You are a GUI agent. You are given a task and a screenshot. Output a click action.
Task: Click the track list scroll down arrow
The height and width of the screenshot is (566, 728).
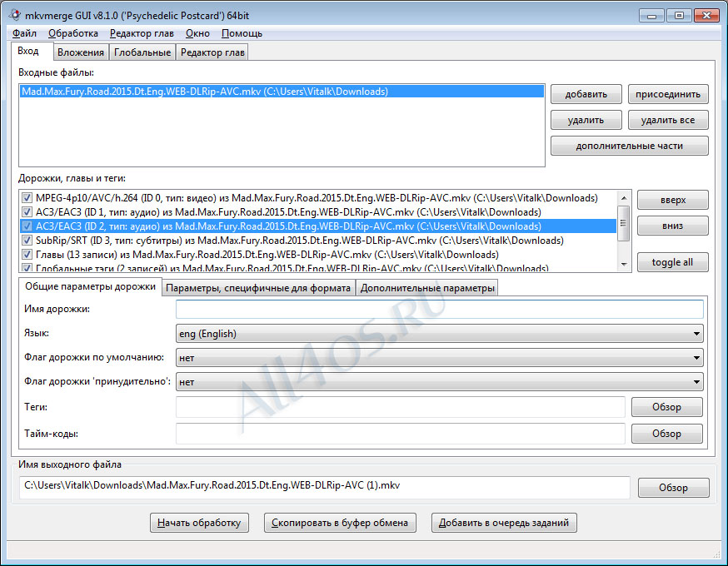[624, 264]
